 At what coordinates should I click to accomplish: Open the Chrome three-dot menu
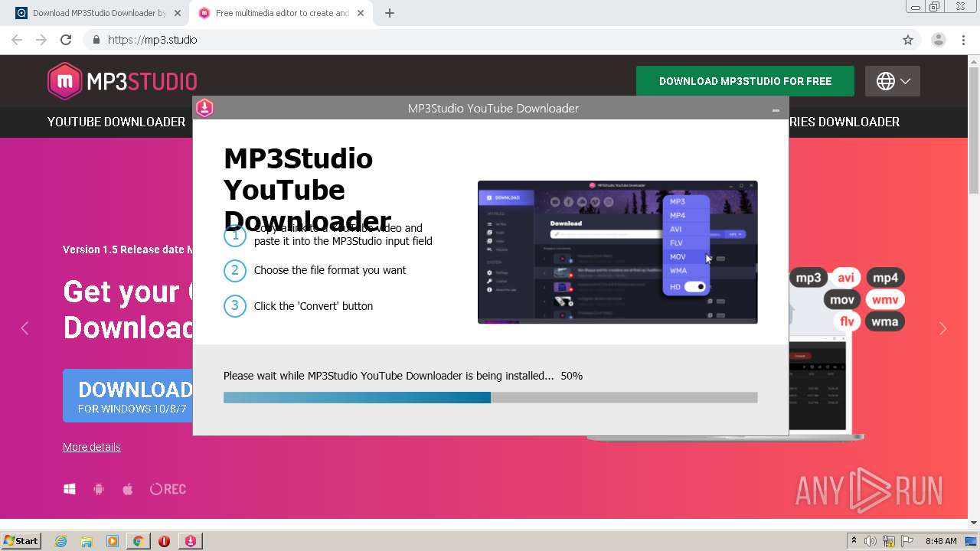[963, 40]
